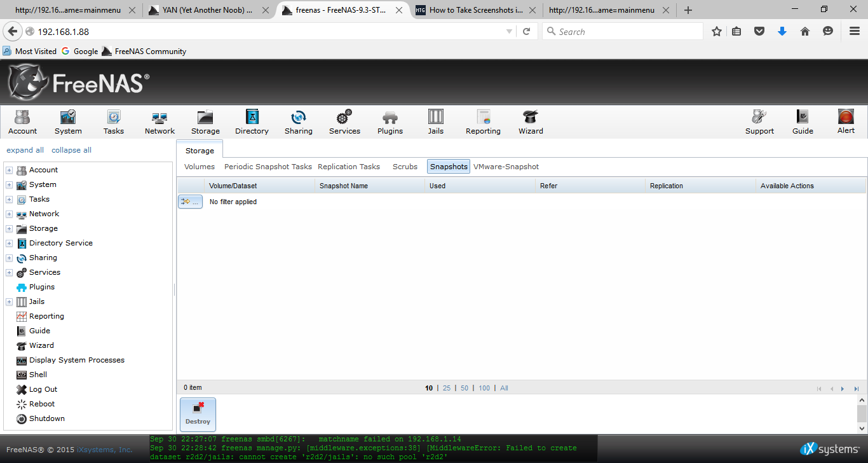Open Support in the top toolbar

[759, 121]
